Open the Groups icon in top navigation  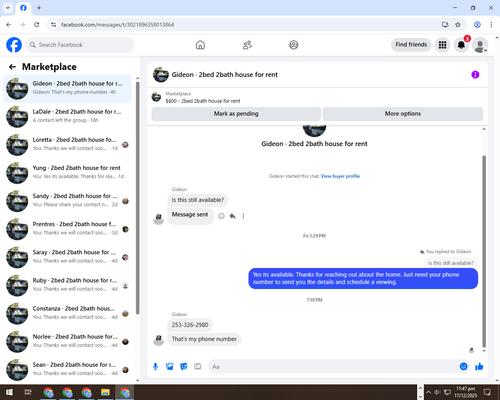pyautogui.click(x=294, y=45)
